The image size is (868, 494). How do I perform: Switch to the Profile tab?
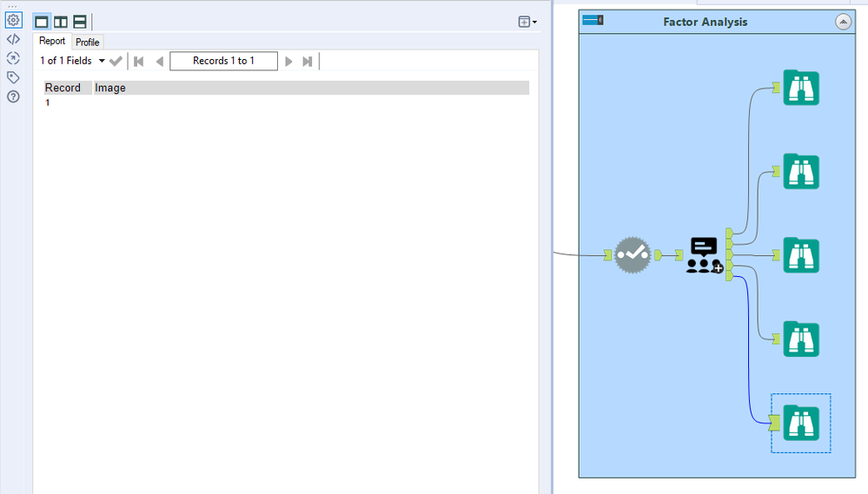click(88, 42)
